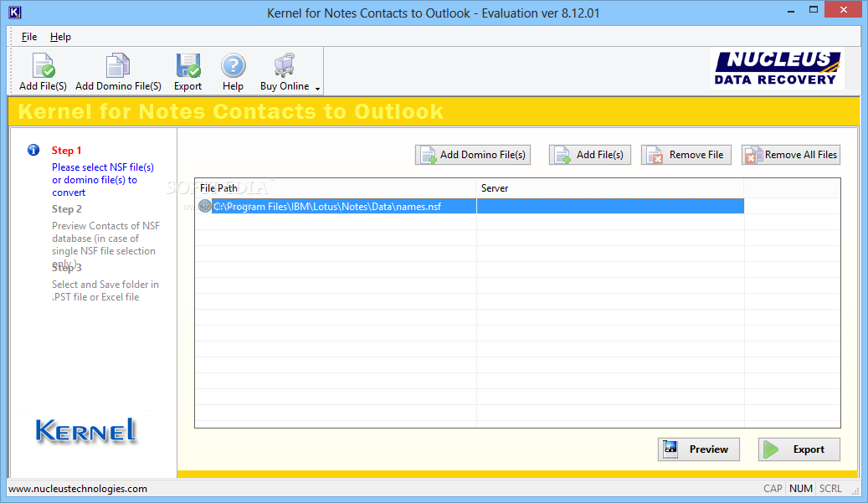The image size is (868, 503).
Task: Open the File menu
Action: coord(28,37)
